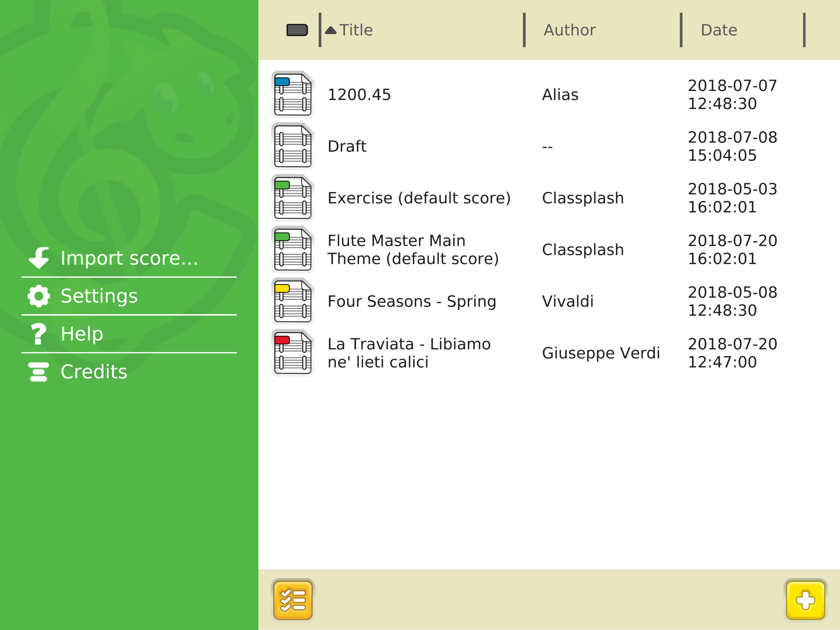Click the red-tagged La Traviata score icon
The width and height of the screenshot is (840, 630).
point(292,353)
